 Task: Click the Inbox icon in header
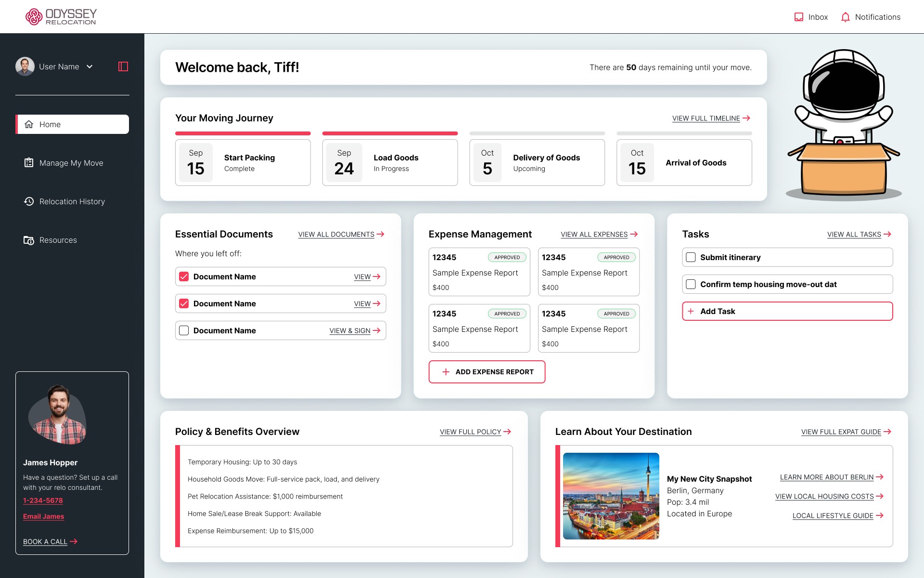798,17
